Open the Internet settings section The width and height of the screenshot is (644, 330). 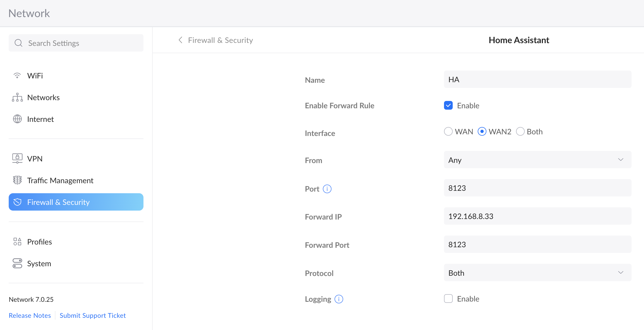(x=76, y=119)
